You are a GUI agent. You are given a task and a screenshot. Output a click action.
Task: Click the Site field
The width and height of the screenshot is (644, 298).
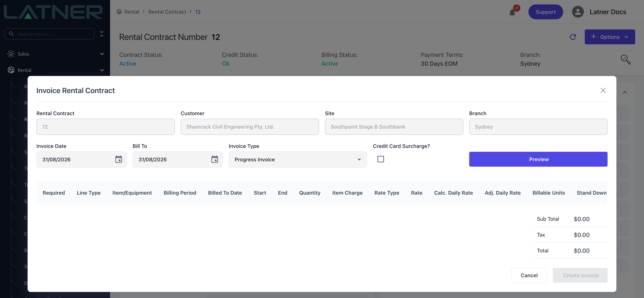click(x=394, y=127)
